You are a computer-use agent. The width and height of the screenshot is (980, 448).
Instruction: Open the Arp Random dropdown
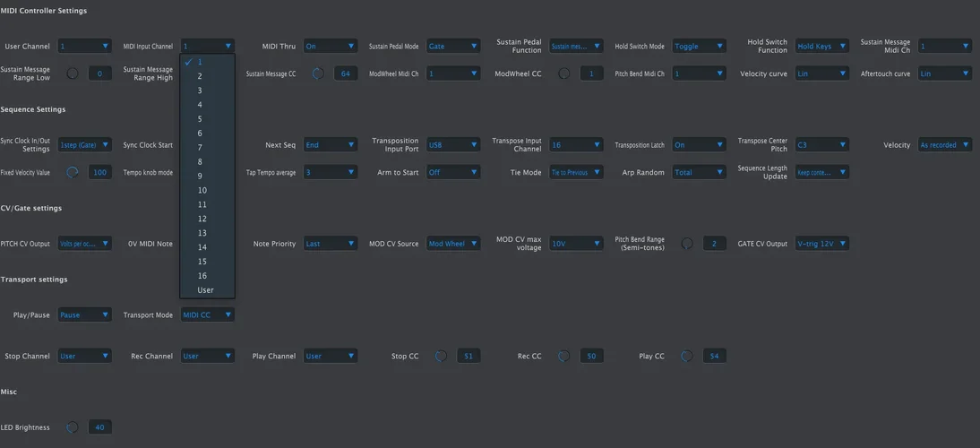pyautogui.click(x=700, y=172)
